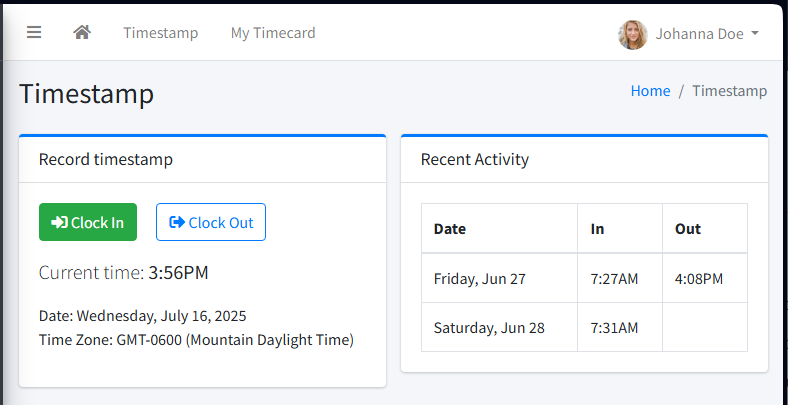The width and height of the screenshot is (788, 405).
Task: Click the 4:08PM clock-out cell
Action: pos(698,278)
